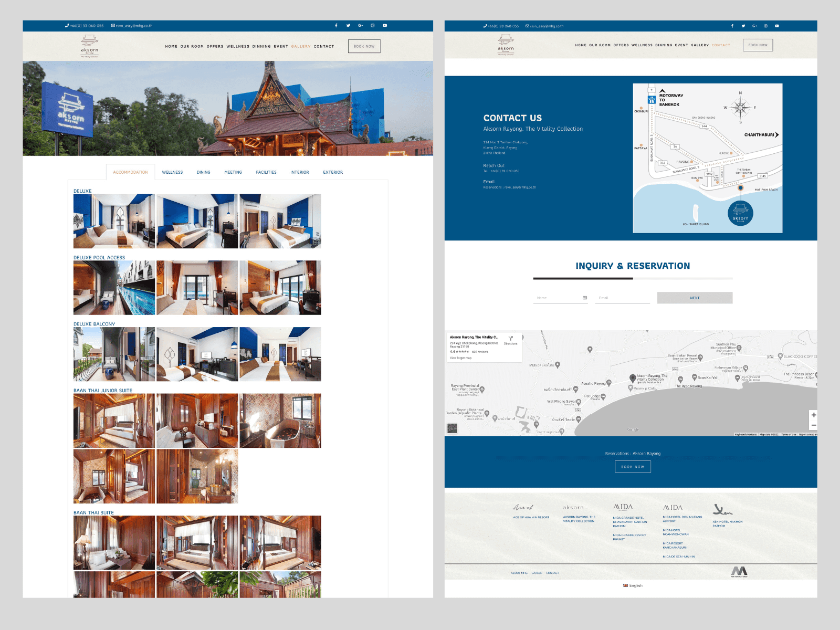Click the Directions icon on Google map
Viewport: 840px width, 630px height.
(x=510, y=339)
